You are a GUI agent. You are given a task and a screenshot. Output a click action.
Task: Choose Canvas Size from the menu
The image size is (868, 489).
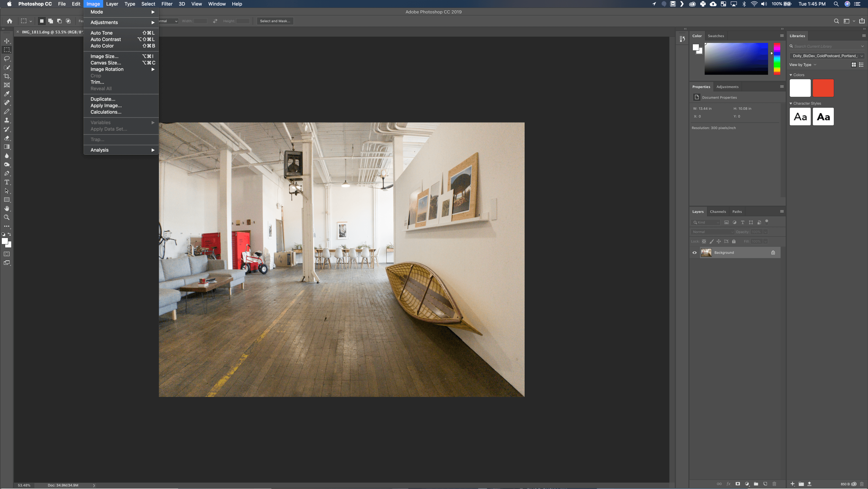click(x=121, y=63)
